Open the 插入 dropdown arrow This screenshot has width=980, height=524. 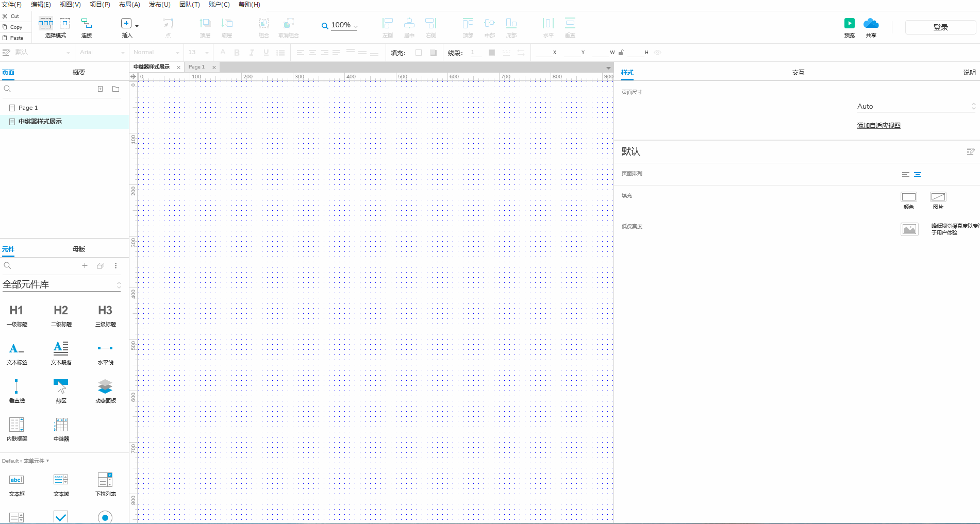coord(137,26)
